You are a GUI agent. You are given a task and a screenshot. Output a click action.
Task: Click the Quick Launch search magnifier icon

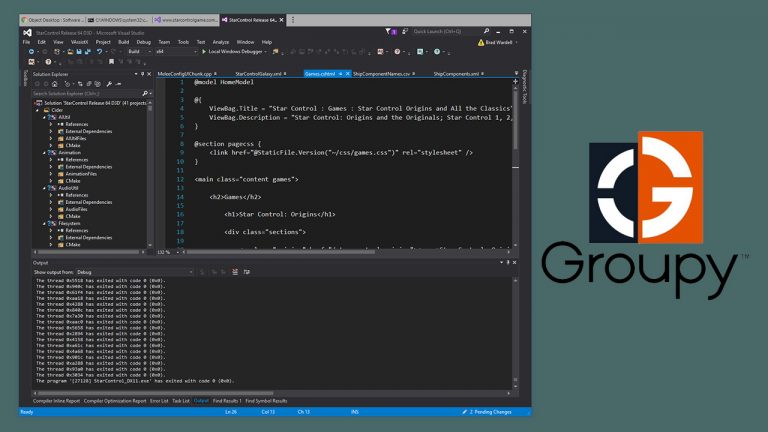(486, 31)
